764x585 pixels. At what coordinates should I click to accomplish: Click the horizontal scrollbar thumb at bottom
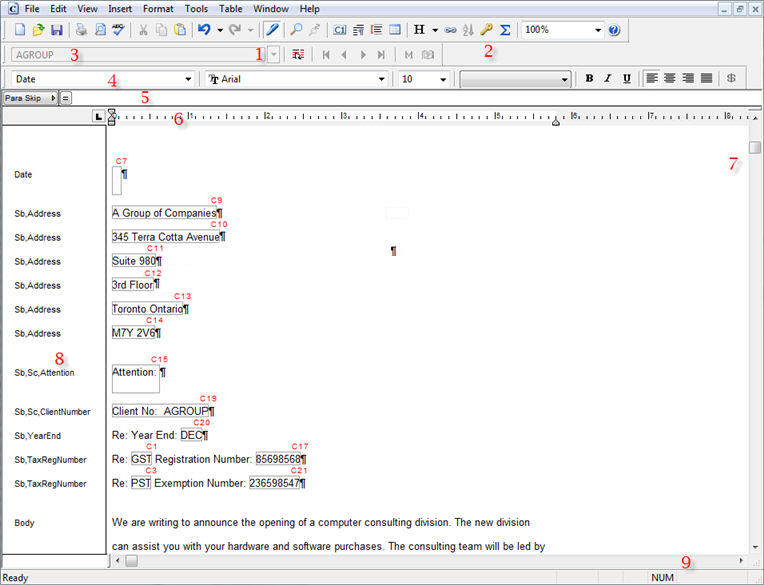pyautogui.click(x=132, y=561)
